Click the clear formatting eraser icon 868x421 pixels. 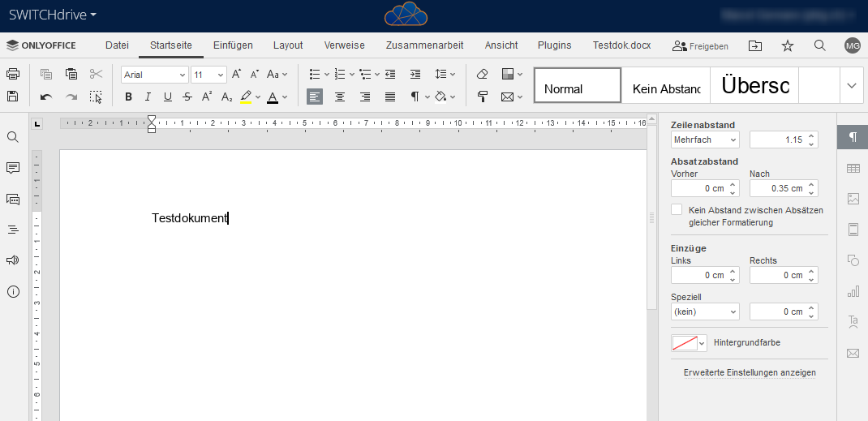coord(483,74)
